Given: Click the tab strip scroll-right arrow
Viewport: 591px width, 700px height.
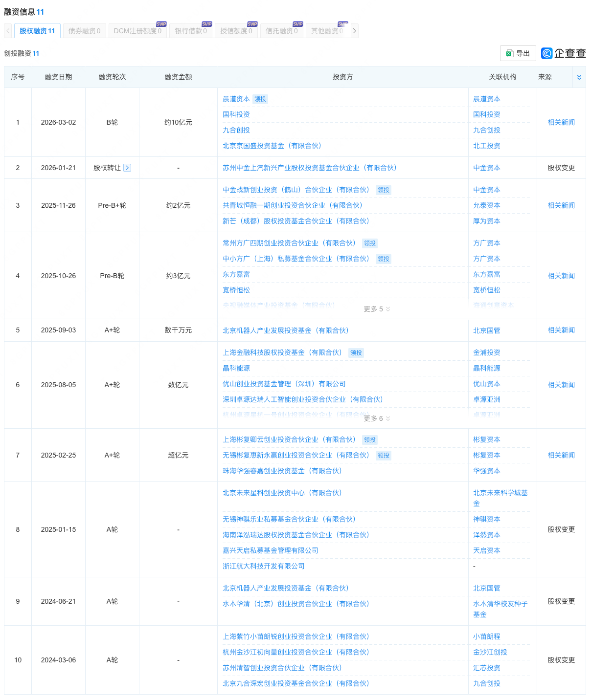Looking at the screenshot, I should (x=355, y=31).
